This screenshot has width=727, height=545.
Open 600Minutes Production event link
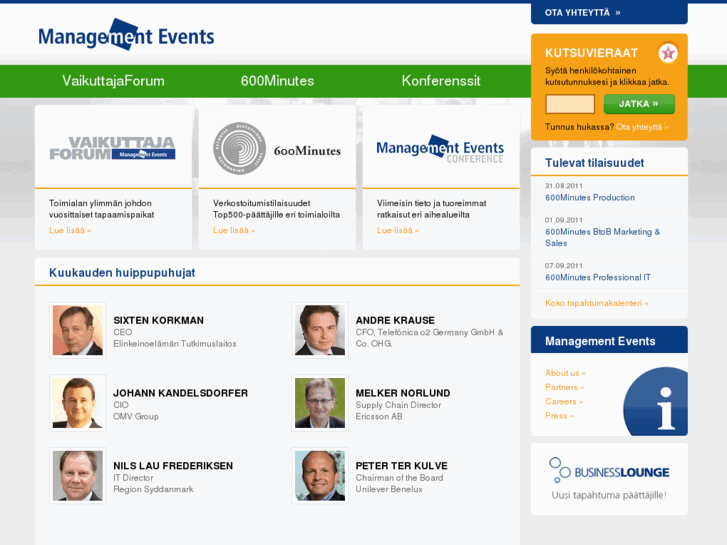[590, 198]
